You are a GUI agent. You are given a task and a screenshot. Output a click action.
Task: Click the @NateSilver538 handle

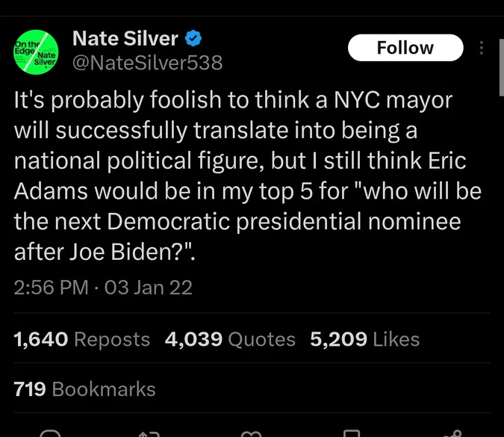click(x=146, y=63)
